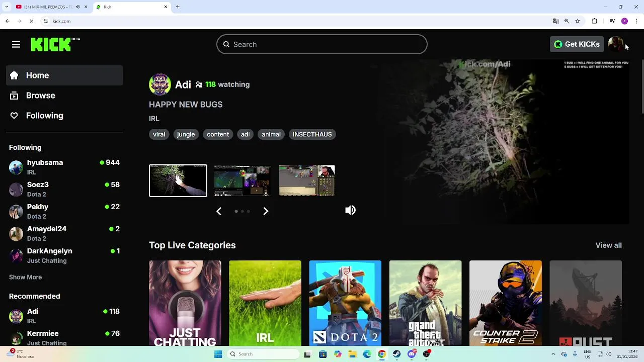
Task: Open Soez3 in the Following list
Action: tap(64, 189)
